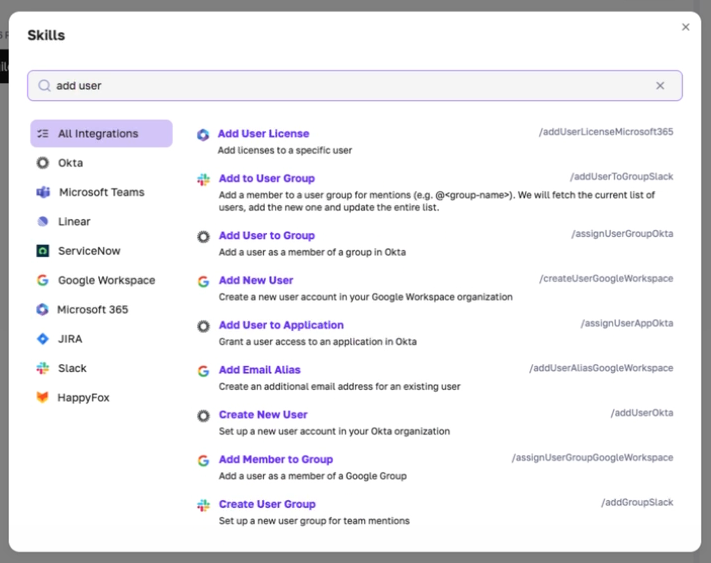Click the /addGroupSlack command text
Viewport: 711px width, 563px height.
click(637, 502)
